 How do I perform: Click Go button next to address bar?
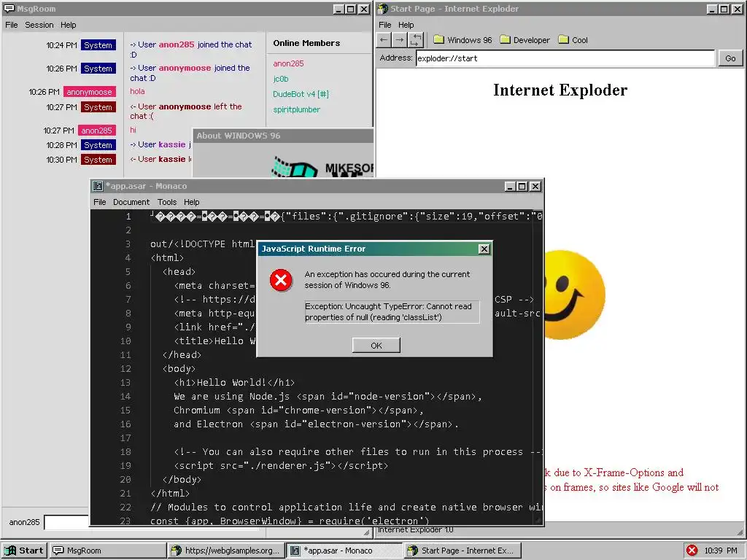730,58
